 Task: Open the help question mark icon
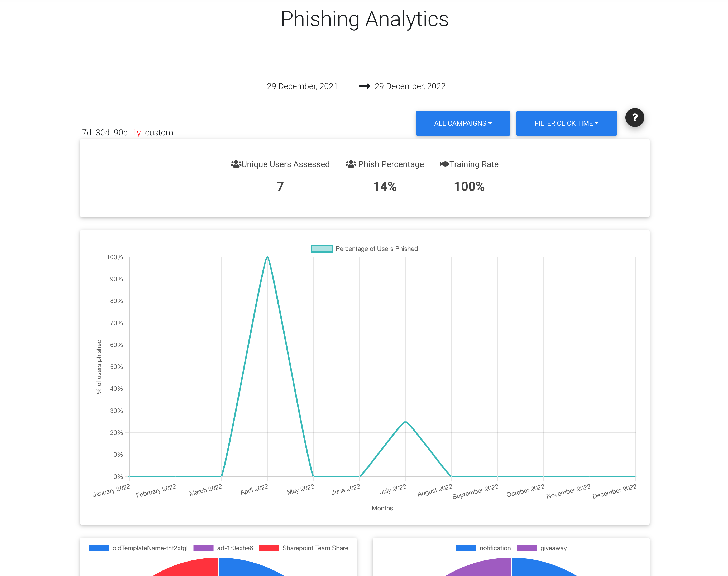(x=634, y=117)
